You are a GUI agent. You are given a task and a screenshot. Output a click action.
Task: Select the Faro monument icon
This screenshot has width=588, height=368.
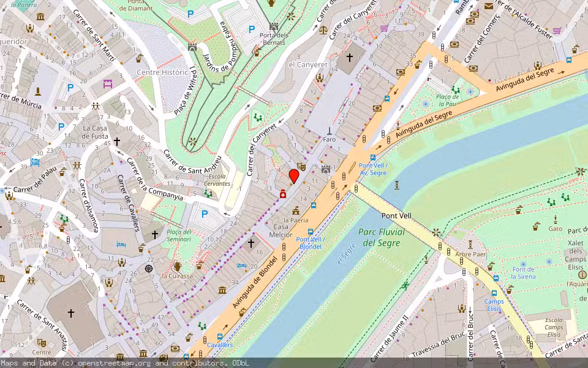(330, 131)
